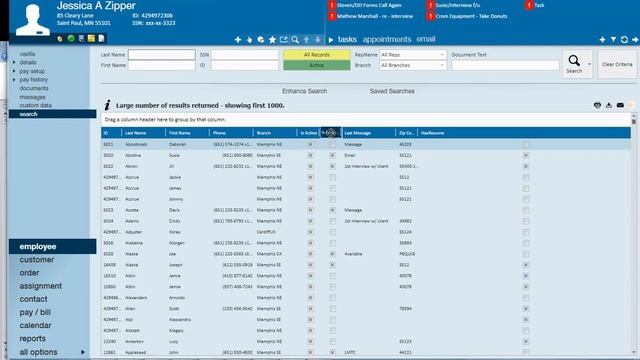Switch to the email tab
Viewport: 640px width, 360px height.
426,39
